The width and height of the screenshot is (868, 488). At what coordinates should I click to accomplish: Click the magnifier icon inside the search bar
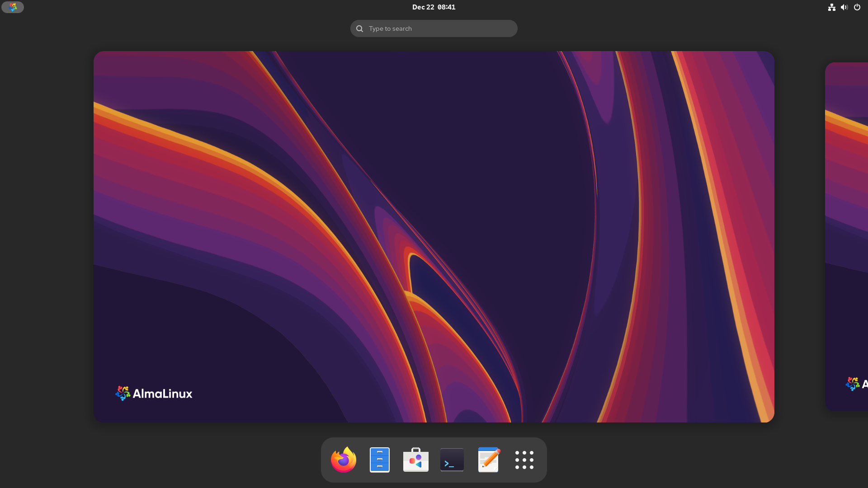click(x=359, y=28)
